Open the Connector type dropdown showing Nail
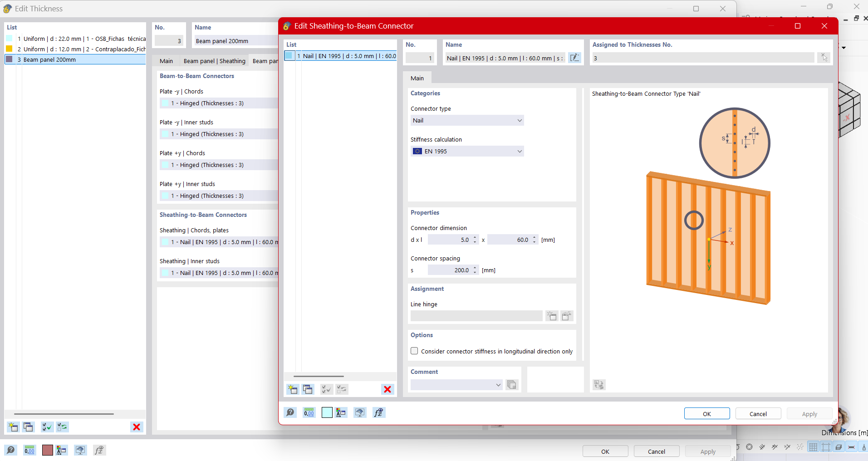This screenshot has height=461, width=868. (467, 120)
